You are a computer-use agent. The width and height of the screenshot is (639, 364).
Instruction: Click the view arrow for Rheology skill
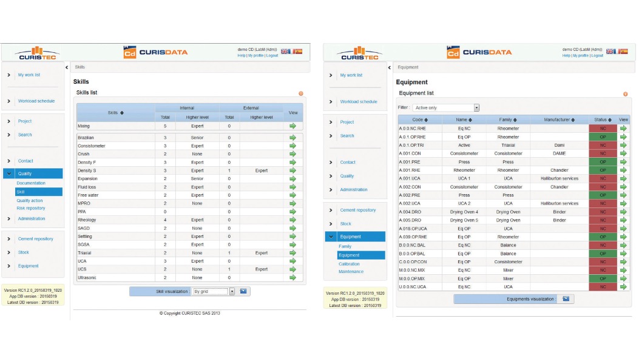point(292,220)
